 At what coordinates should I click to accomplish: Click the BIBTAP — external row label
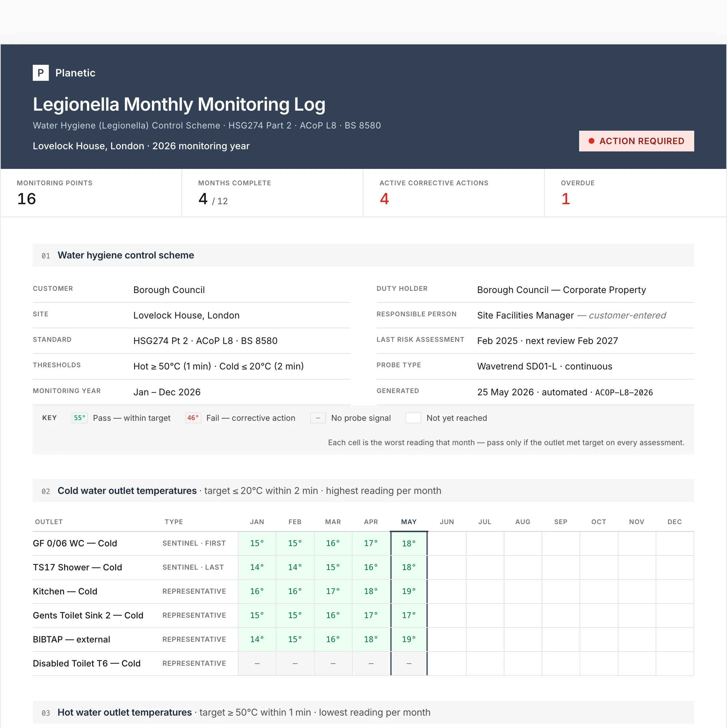(x=71, y=640)
